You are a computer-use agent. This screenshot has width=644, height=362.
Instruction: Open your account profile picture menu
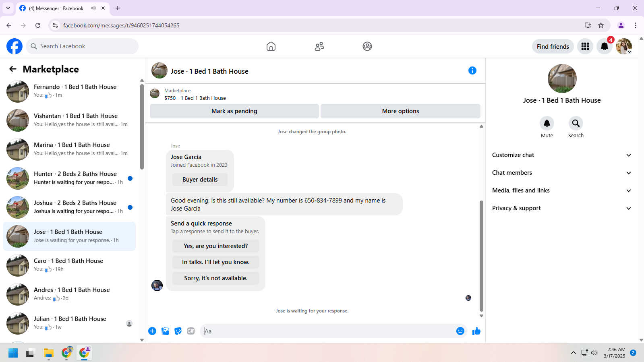[624, 46]
